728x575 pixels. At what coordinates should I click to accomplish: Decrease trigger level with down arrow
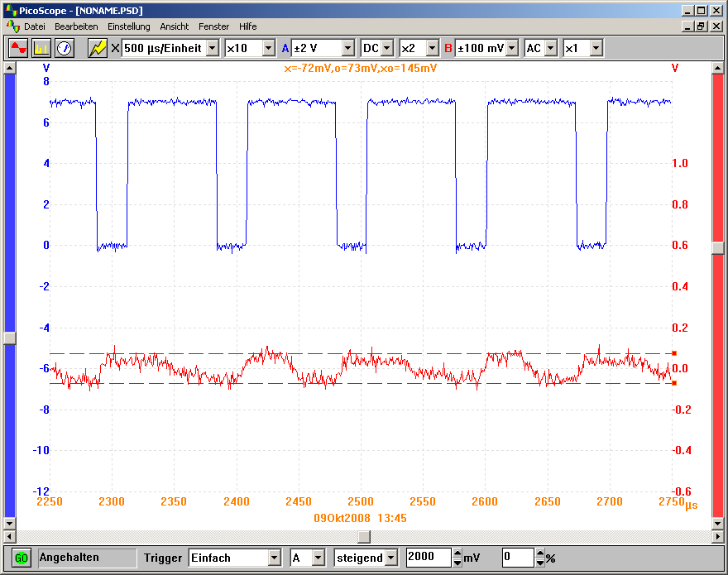pos(457,562)
